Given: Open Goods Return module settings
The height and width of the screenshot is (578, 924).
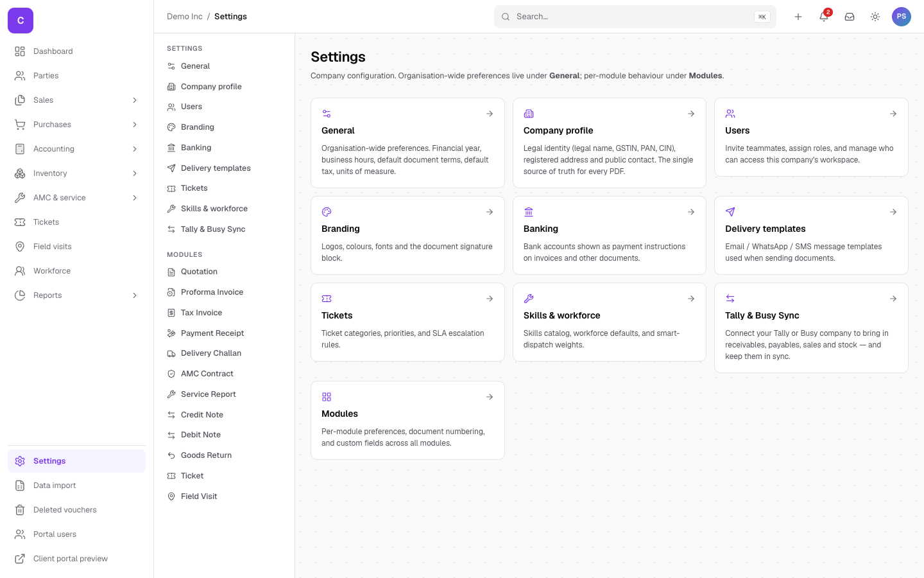Looking at the screenshot, I should click(224, 455).
